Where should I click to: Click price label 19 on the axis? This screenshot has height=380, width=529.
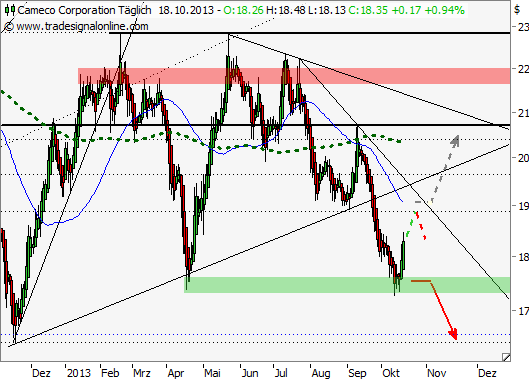coord(523,206)
